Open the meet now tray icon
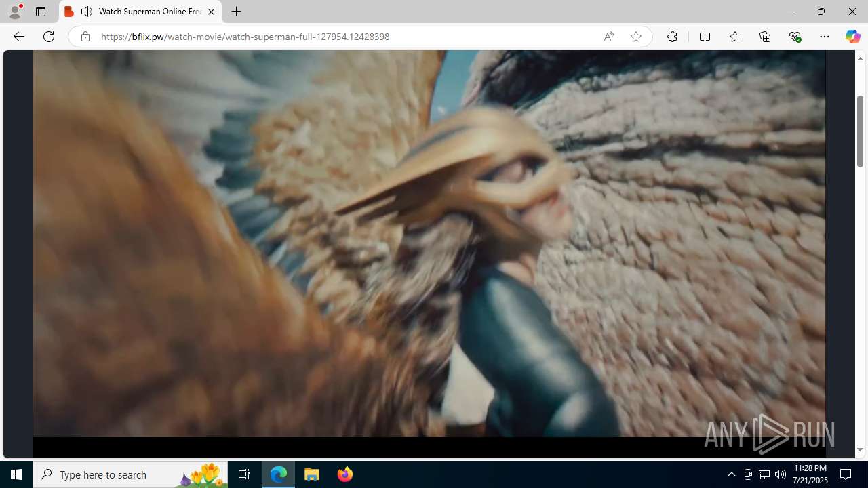The height and width of the screenshot is (488, 868). tap(748, 474)
